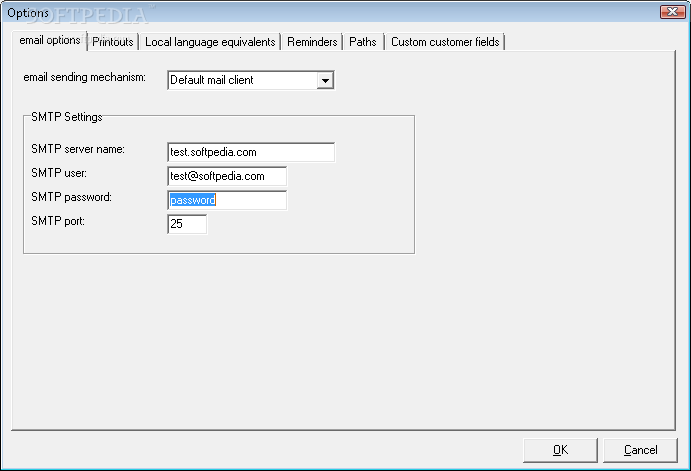
Task: Open the Printouts tab
Action: (x=113, y=42)
